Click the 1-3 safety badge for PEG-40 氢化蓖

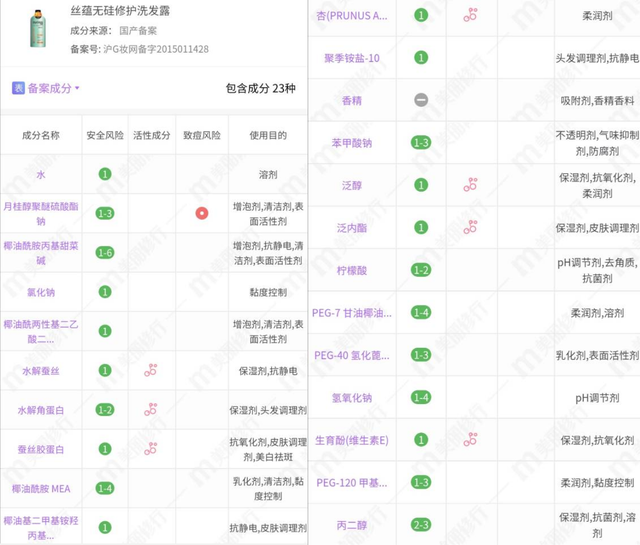(421, 355)
